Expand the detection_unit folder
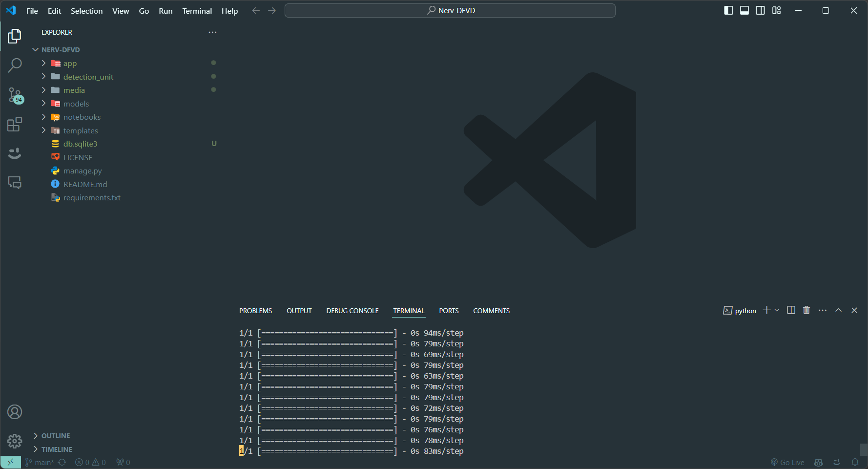The width and height of the screenshot is (868, 469). [43, 76]
